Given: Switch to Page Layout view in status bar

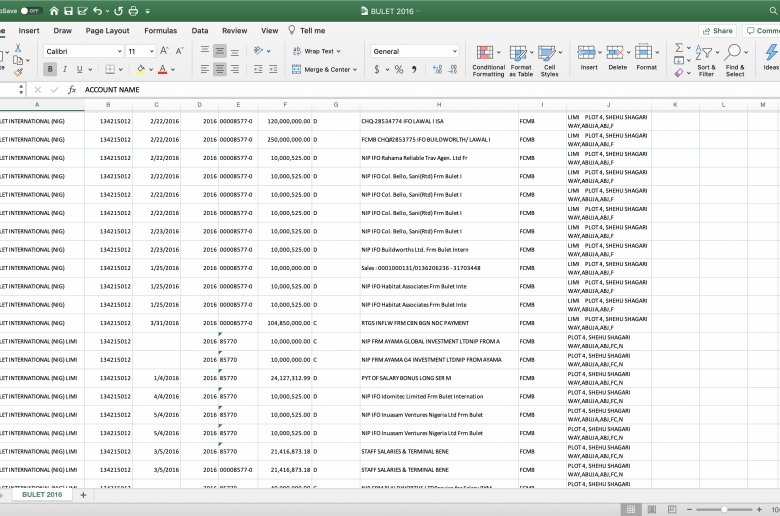Looking at the screenshot, I should pos(652,509).
